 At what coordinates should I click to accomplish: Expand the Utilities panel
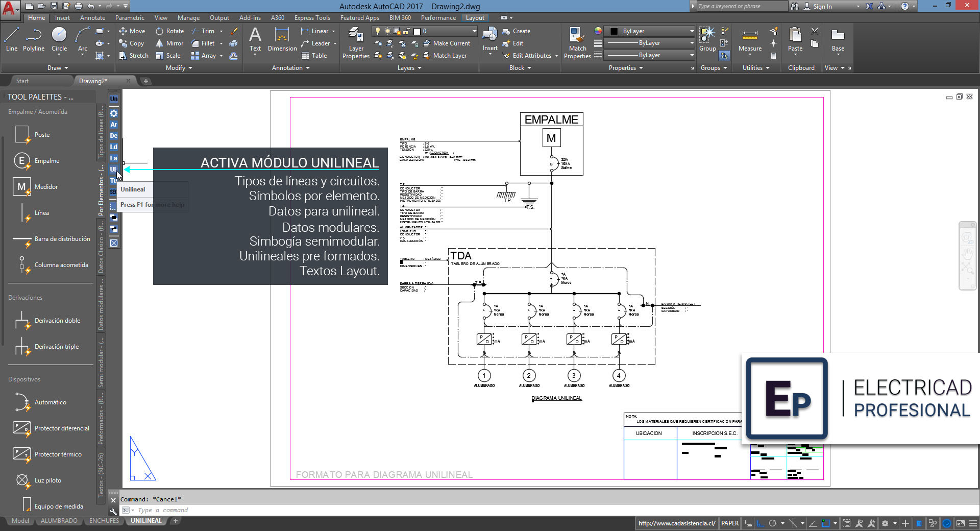pyautogui.click(x=756, y=68)
